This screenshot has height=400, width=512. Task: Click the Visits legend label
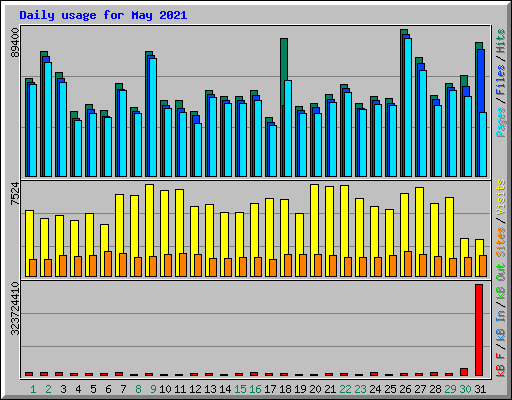501,197
